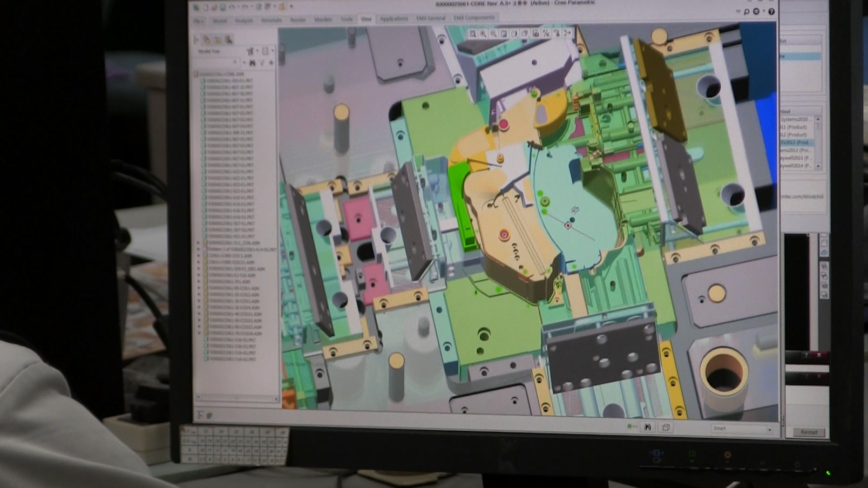The image size is (868, 488).
Task: Open the EMX Components ribbon tab
Action: click(x=473, y=18)
